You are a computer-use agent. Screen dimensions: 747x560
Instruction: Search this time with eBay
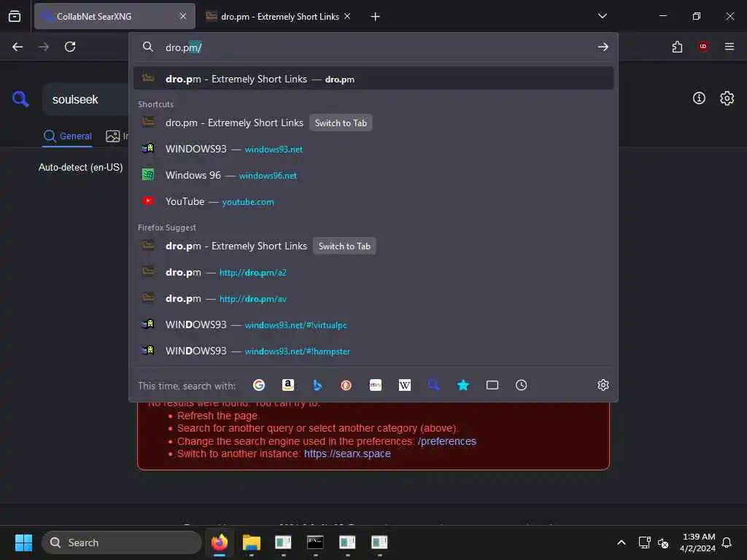376,385
